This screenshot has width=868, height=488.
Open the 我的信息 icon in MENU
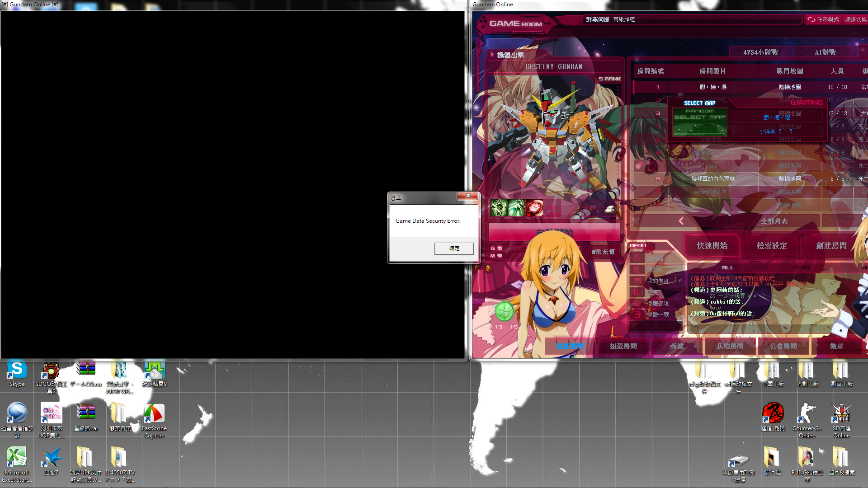(637, 281)
